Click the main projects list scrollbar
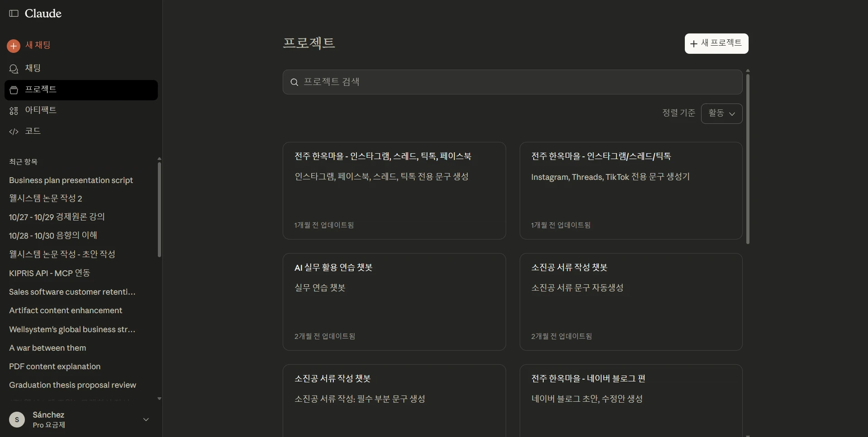The width and height of the screenshot is (868, 437). pyautogui.click(x=748, y=158)
